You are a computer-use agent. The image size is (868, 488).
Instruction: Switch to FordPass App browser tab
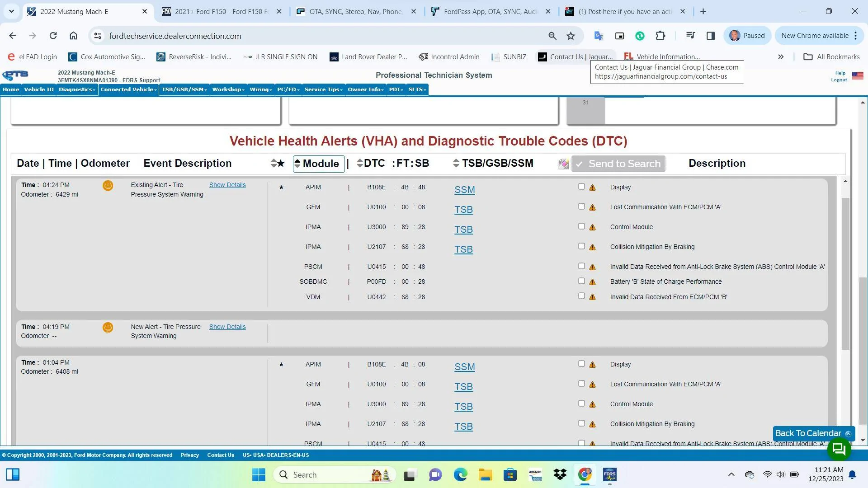pyautogui.click(x=491, y=11)
